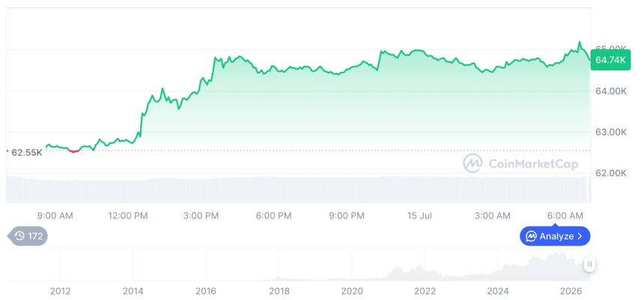Click the 2022 marker on the timeline navigator
The width and height of the screenshot is (644, 300).
tap(425, 291)
